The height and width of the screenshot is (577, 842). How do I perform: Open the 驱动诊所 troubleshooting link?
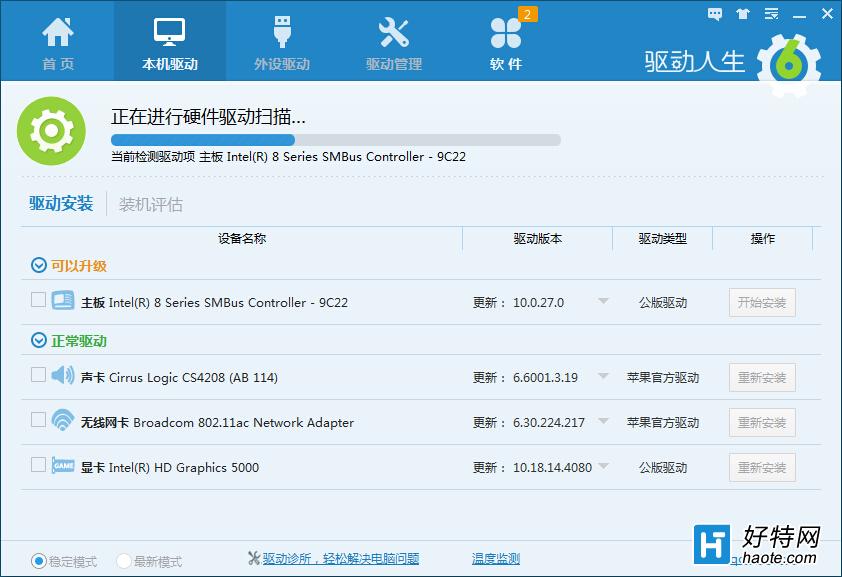(341, 559)
